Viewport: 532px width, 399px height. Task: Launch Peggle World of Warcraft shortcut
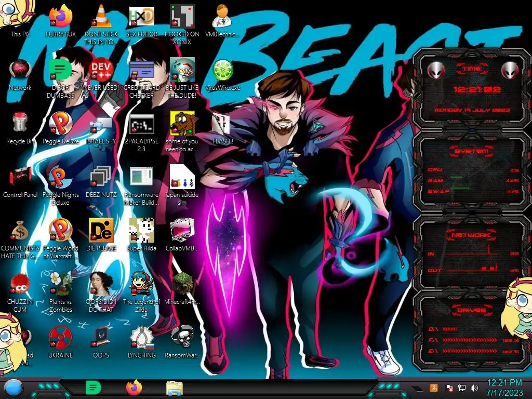point(60,239)
